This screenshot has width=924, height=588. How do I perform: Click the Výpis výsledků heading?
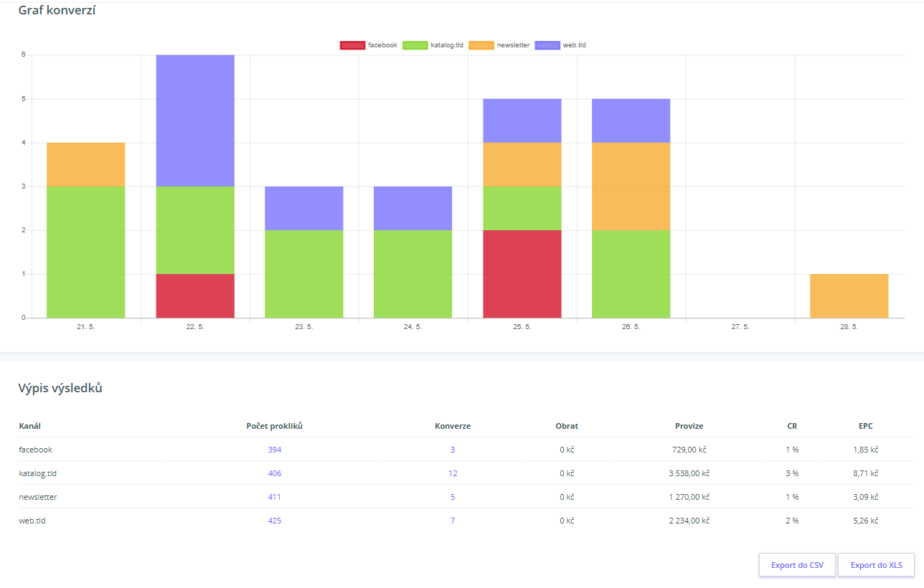[60, 388]
